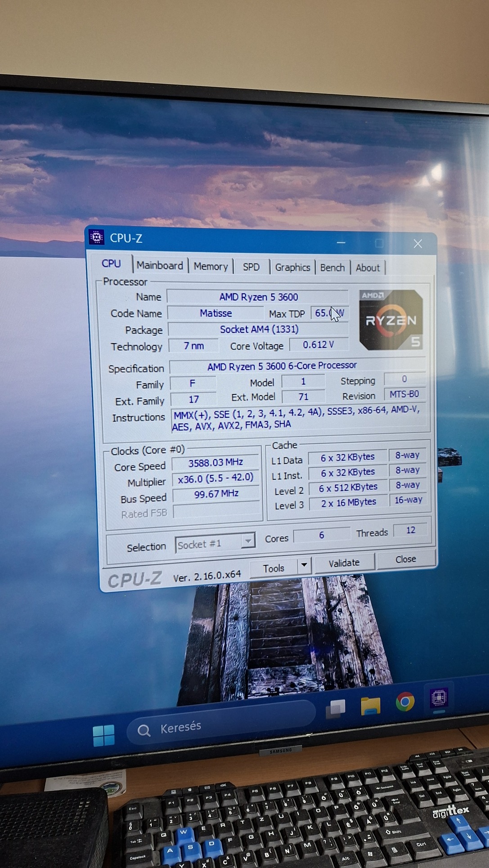
Task: Select the SPD tab
Action: coord(251,267)
